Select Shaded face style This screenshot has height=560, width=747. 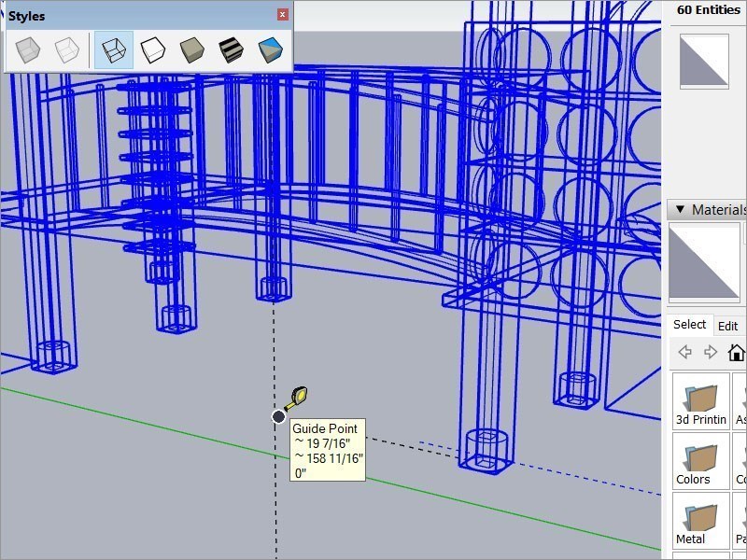coord(192,50)
